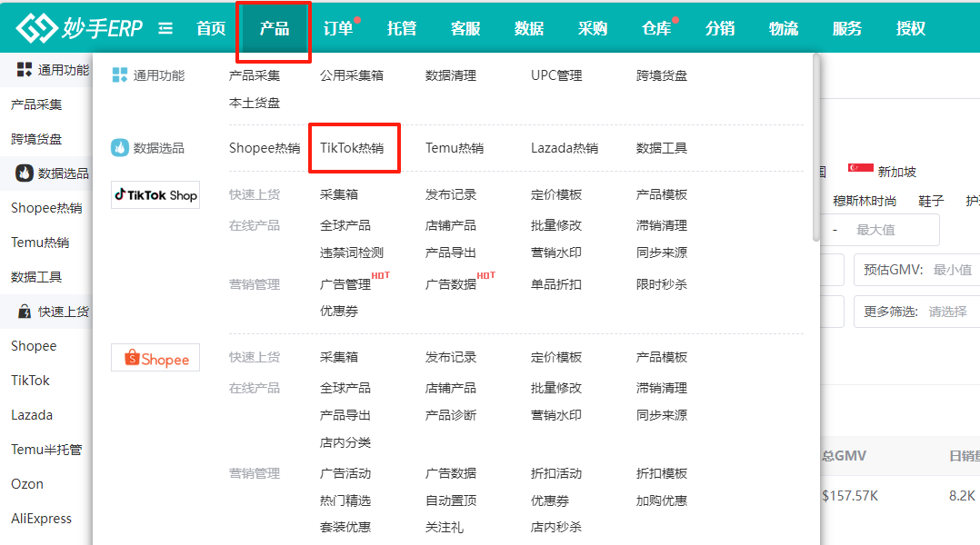Click the Shopee logo in the dropdown
Screen dimensions: 980x545
point(155,358)
